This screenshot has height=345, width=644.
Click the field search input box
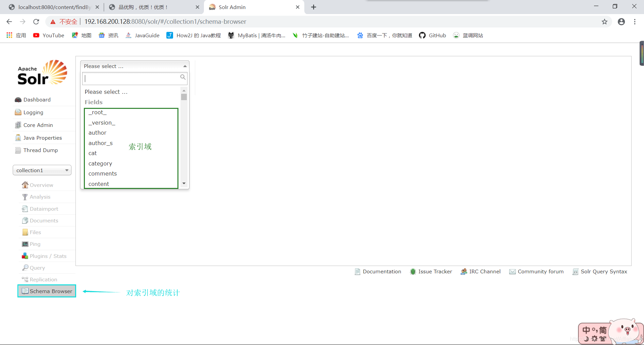(135, 78)
